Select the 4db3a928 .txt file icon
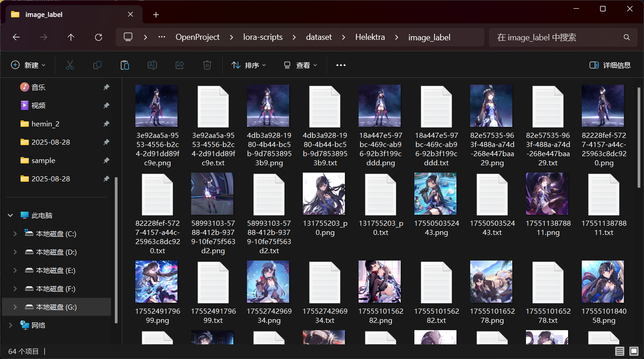This screenshot has width=644, height=359. point(324,106)
